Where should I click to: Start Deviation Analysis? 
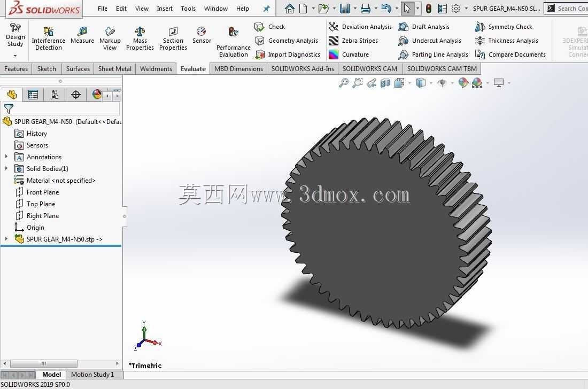click(360, 27)
